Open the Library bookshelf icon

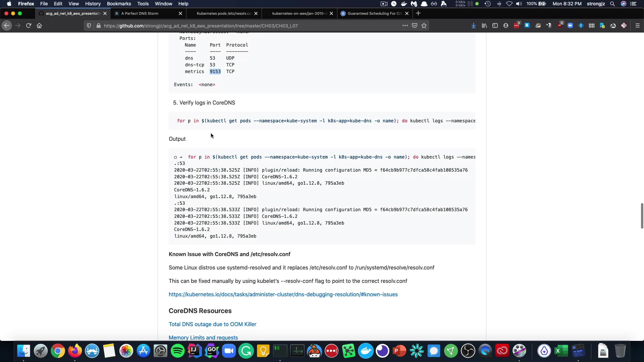pos(484,26)
